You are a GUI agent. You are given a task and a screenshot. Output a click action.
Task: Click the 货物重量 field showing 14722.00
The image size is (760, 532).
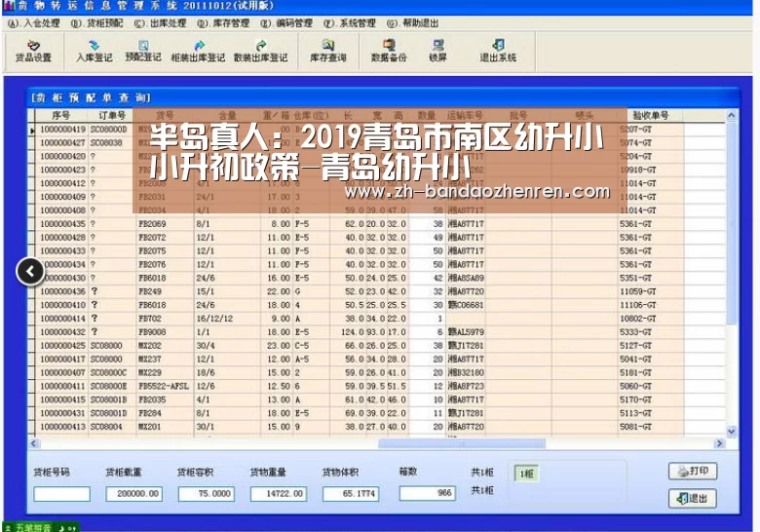click(279, 494)
